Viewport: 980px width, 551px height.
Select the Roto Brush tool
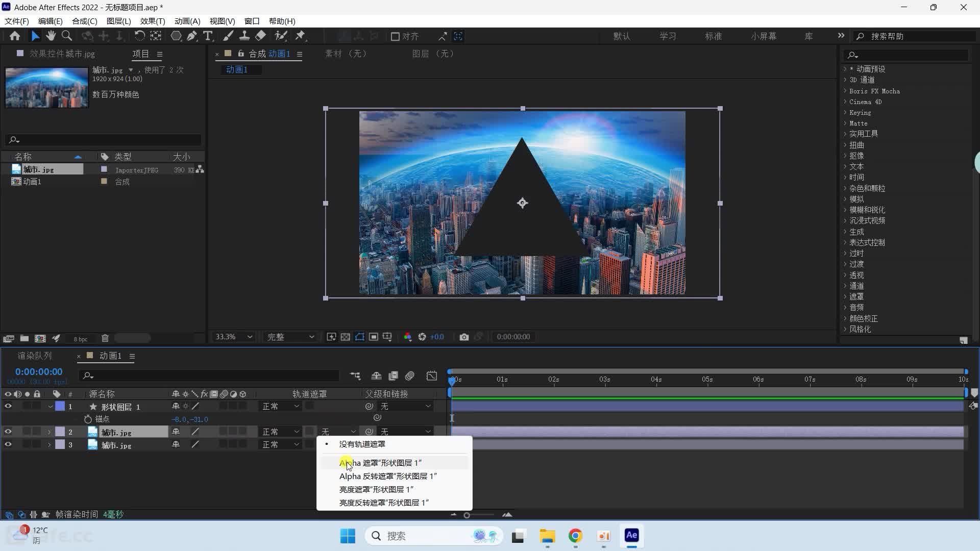[281, 36]
